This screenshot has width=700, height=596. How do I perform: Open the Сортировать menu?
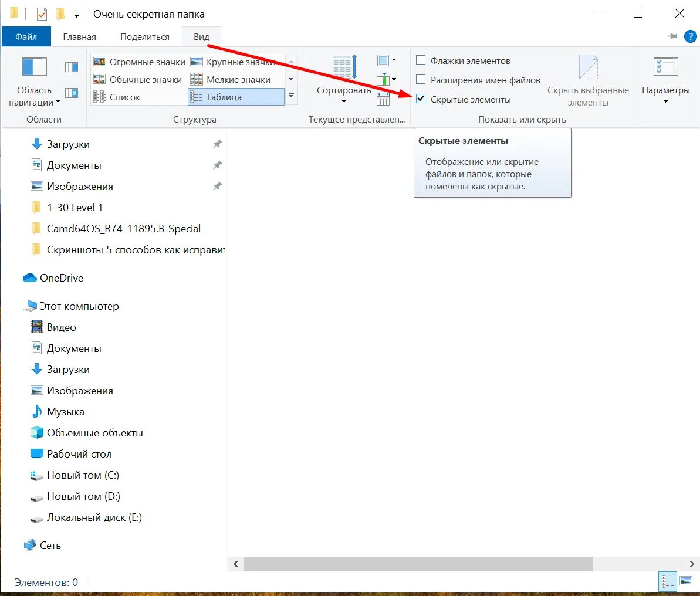344,79
